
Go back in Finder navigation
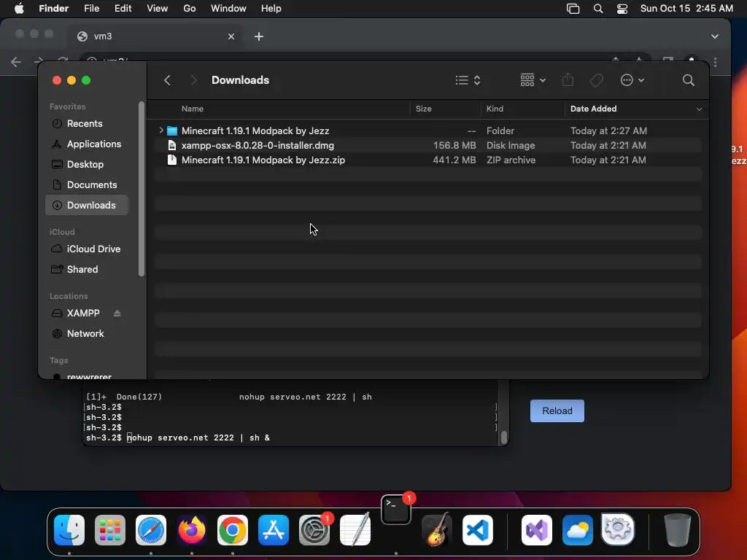(x=167, y=80)
